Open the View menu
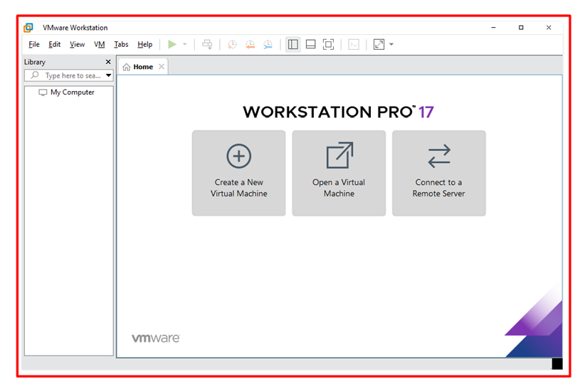Screen dimensions: 585x392 tap(77, 44)
